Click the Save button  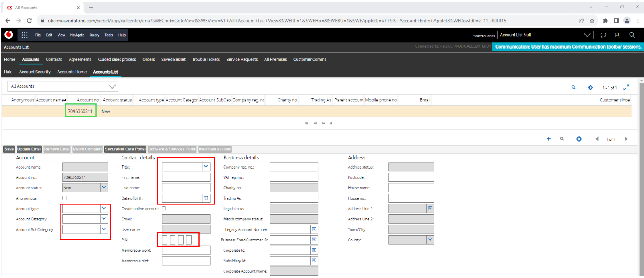9,149
